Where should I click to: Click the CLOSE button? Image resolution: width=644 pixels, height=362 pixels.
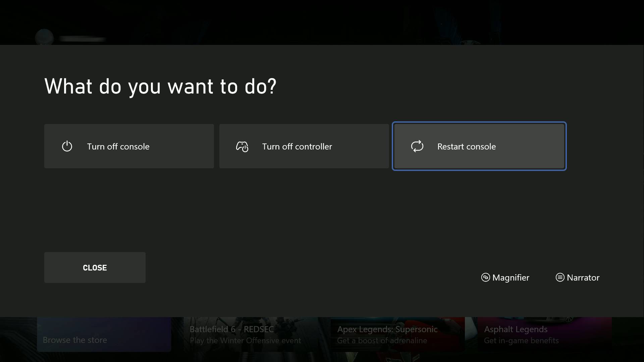(95, 267)
